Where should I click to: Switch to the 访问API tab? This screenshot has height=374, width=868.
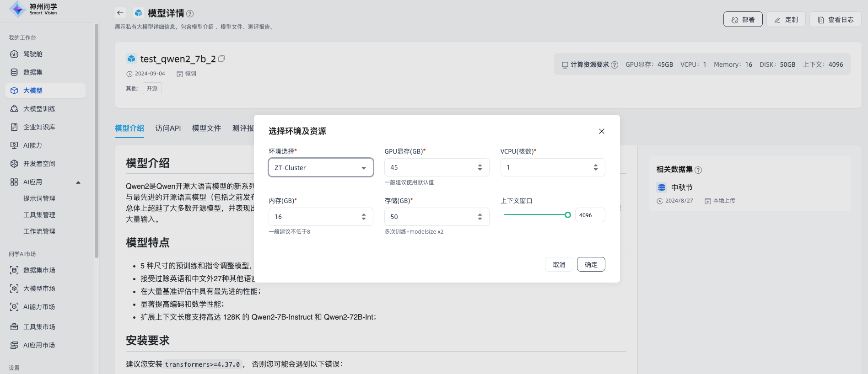[x=168, y=128]
